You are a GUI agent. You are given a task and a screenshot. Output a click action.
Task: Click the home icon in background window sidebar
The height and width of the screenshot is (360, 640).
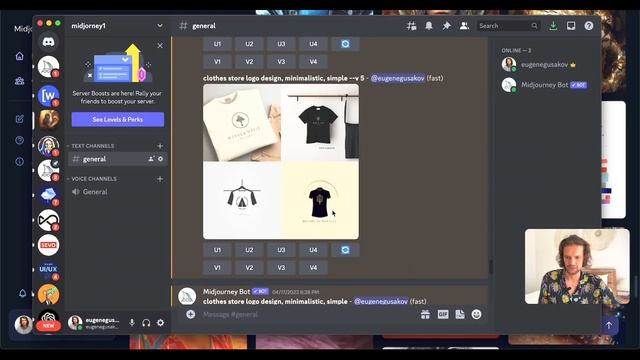(20, 56)
